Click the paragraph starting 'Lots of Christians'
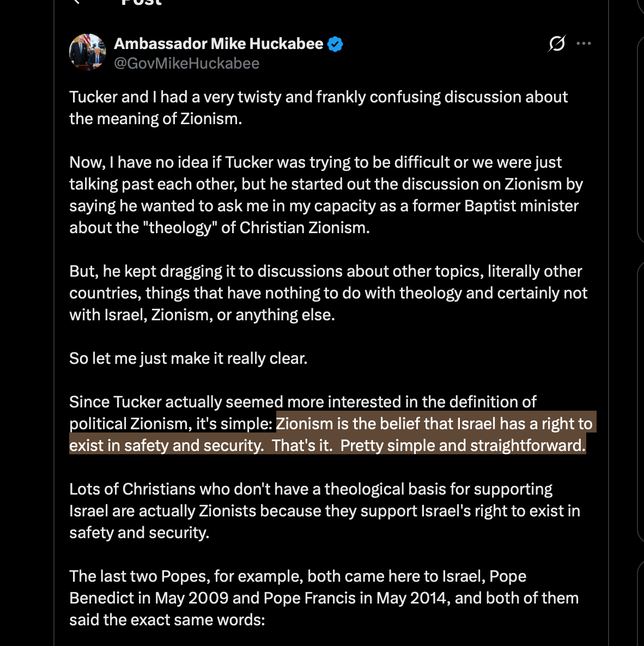The height and width of the screenshot is (646, 644). coord(325,511)
